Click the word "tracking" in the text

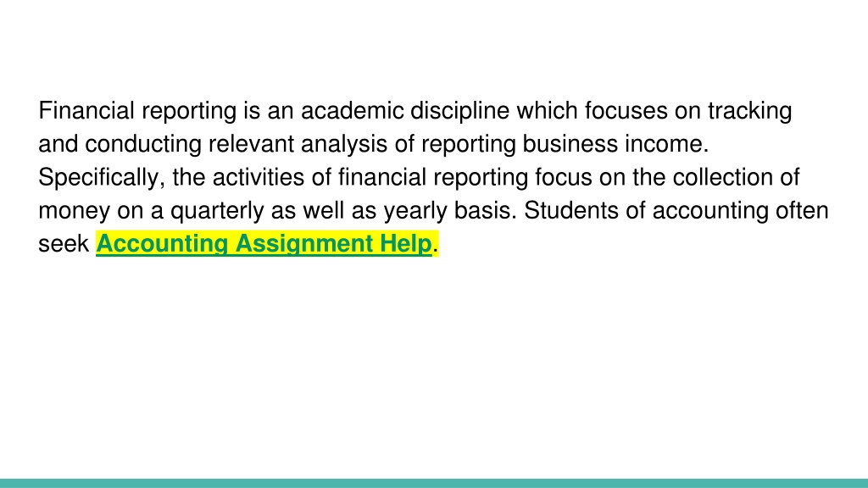pyautogui.click(x=749, y=112)
